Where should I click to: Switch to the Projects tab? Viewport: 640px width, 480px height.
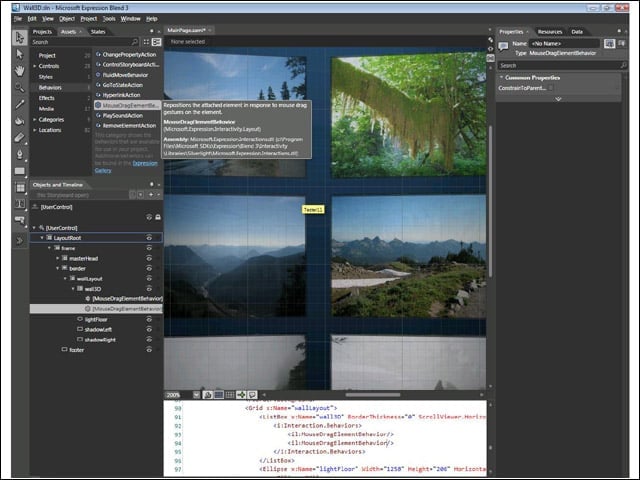(x=42, y=31)
